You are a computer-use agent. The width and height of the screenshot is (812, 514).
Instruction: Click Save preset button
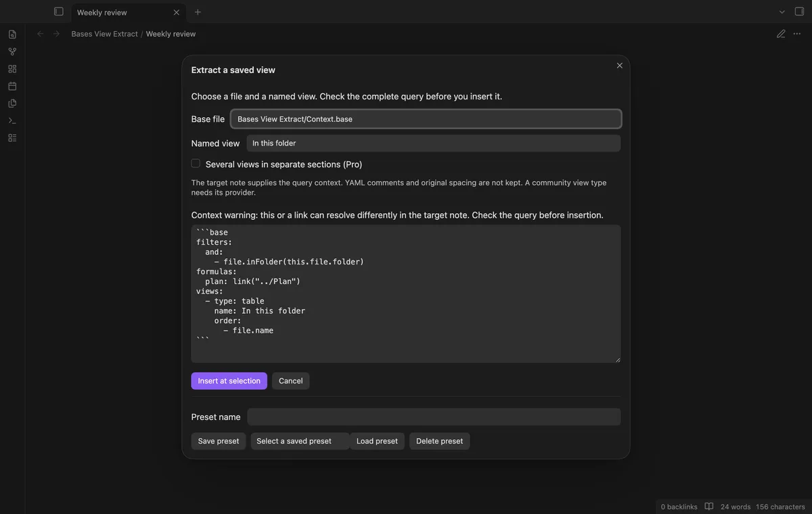(219, 441)
